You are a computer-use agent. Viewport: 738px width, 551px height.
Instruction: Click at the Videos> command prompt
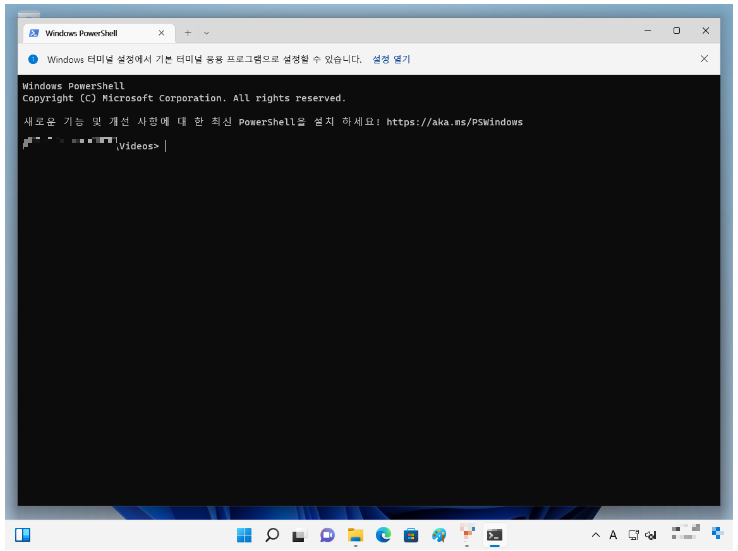(139, 146)
